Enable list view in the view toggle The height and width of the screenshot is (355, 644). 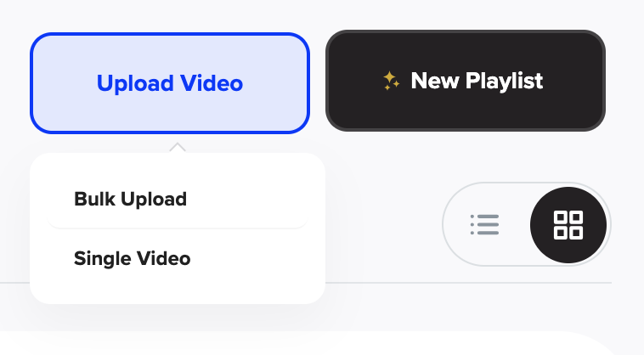(x=484, y=224)
